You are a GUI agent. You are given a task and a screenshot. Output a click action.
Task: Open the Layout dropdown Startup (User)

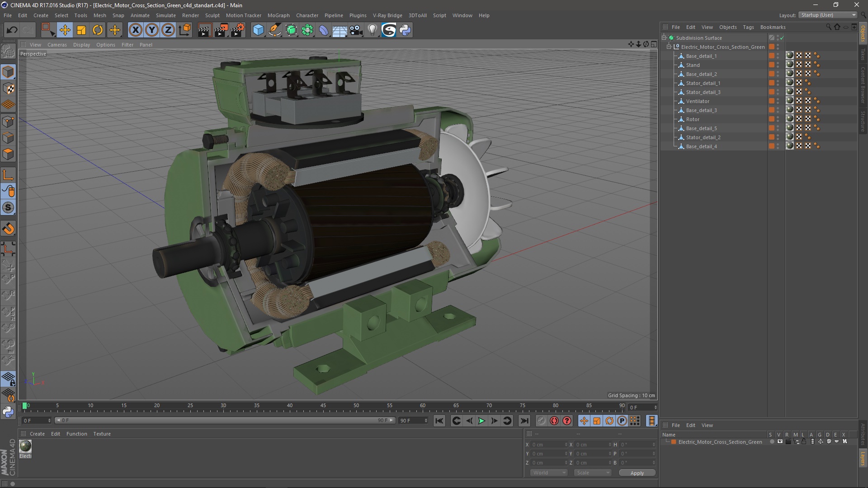tap(828, 15)
